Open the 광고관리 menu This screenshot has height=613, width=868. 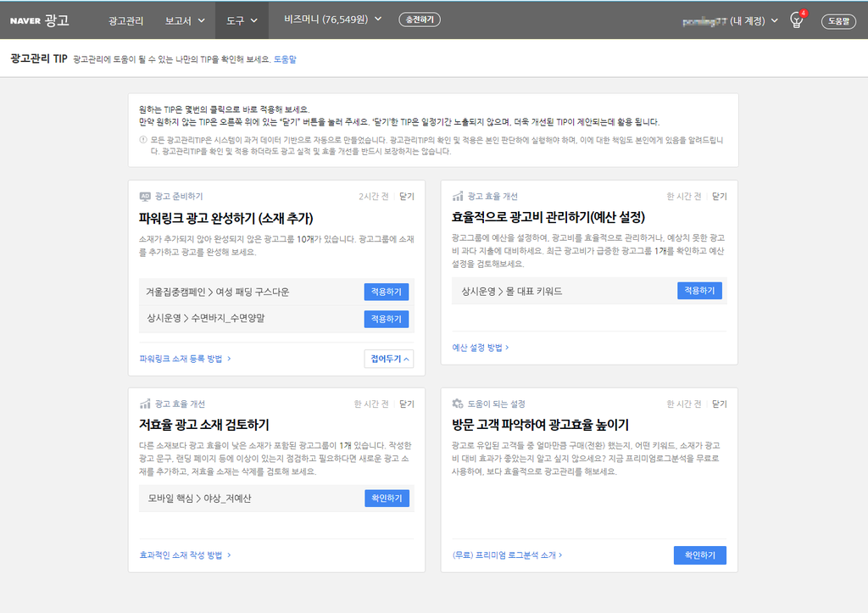pos(125,20)
